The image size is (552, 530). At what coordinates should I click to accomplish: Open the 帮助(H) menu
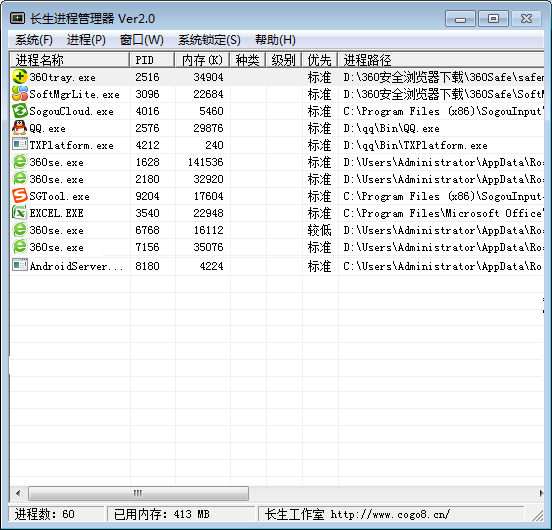point(275,40)
